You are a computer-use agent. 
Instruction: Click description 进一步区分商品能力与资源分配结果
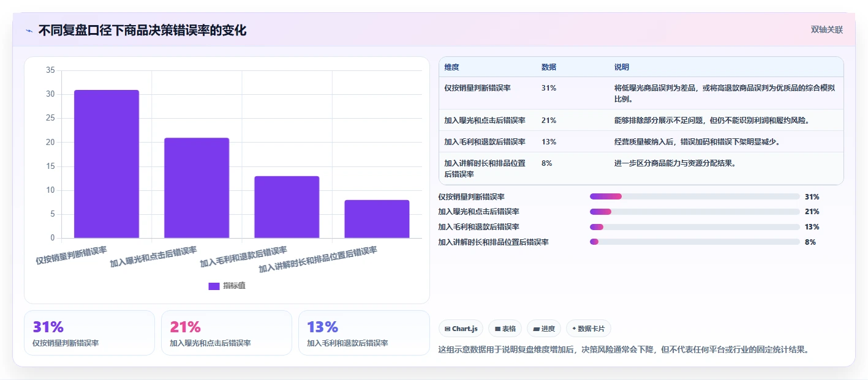click(x=674, y=163)
